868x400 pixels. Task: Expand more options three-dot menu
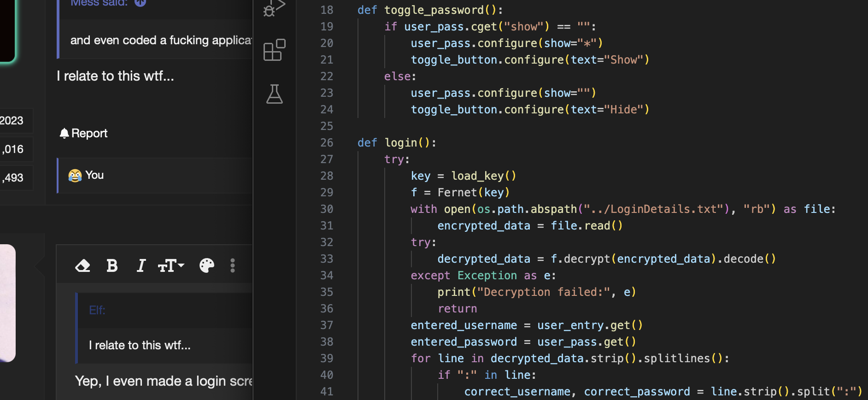click(x=233, y=265)
